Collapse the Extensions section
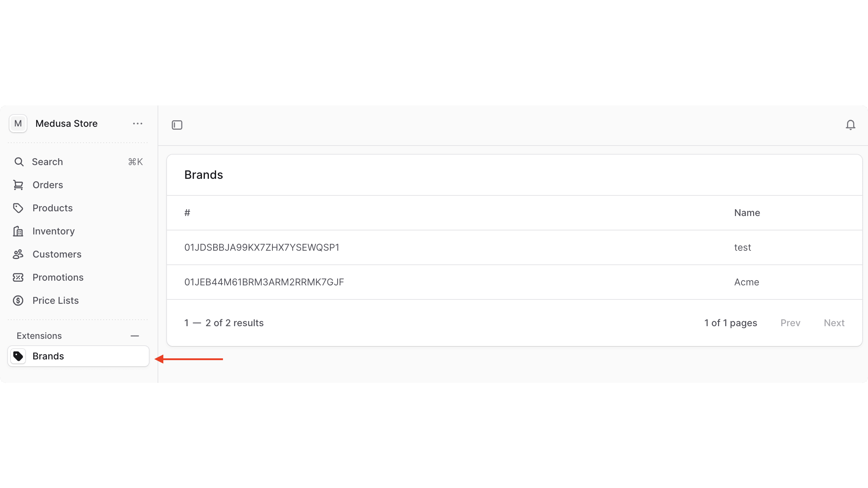The height and width of the screenshot is (488, 868). pyautogui.click(x=135, y=336)
